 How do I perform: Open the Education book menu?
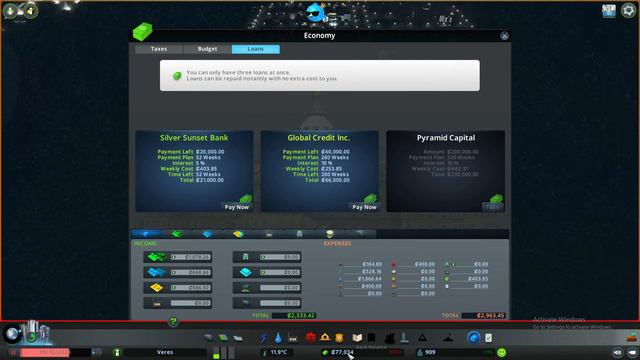pos(357,338)
